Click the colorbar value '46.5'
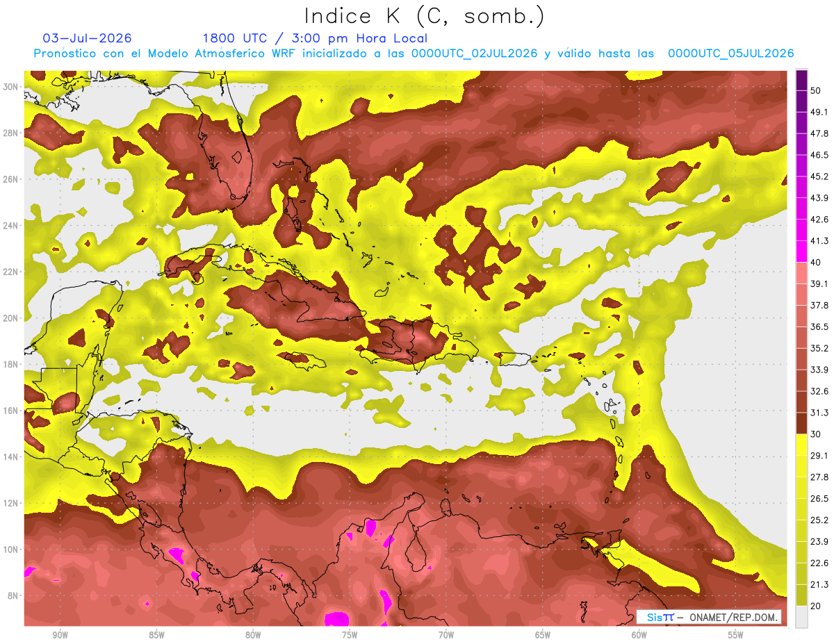 pos(819,155)
